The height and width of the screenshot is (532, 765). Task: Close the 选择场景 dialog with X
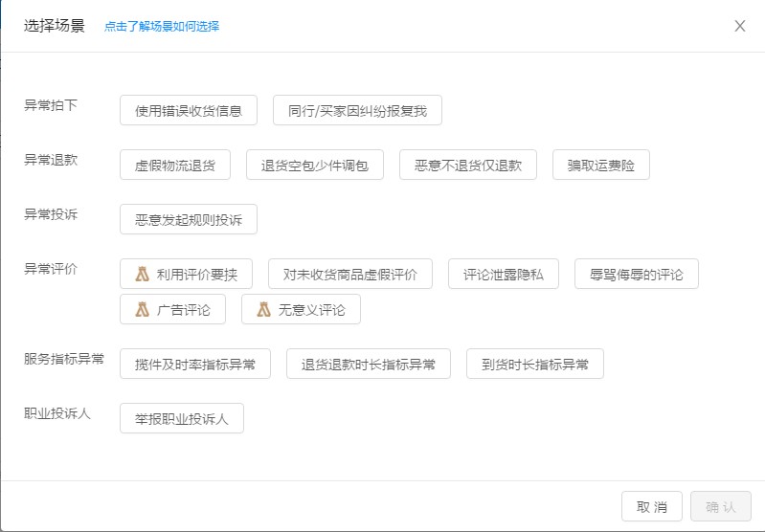(x=740, y=26)
